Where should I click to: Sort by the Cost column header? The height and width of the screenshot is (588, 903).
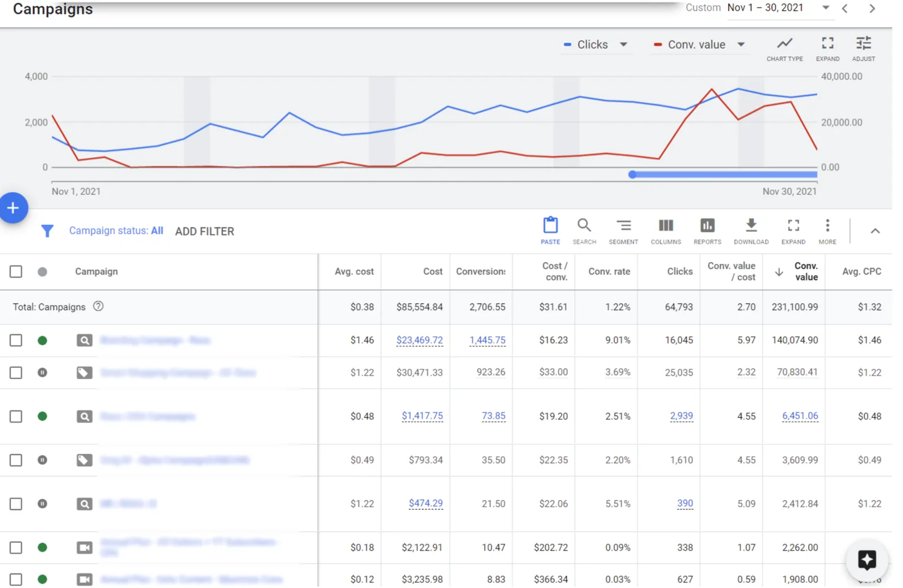(x=433, y=271)
